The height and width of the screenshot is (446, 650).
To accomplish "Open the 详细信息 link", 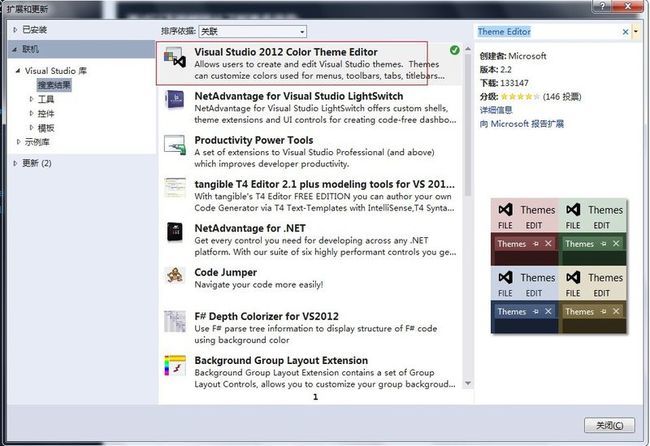I will coord(496,110).
